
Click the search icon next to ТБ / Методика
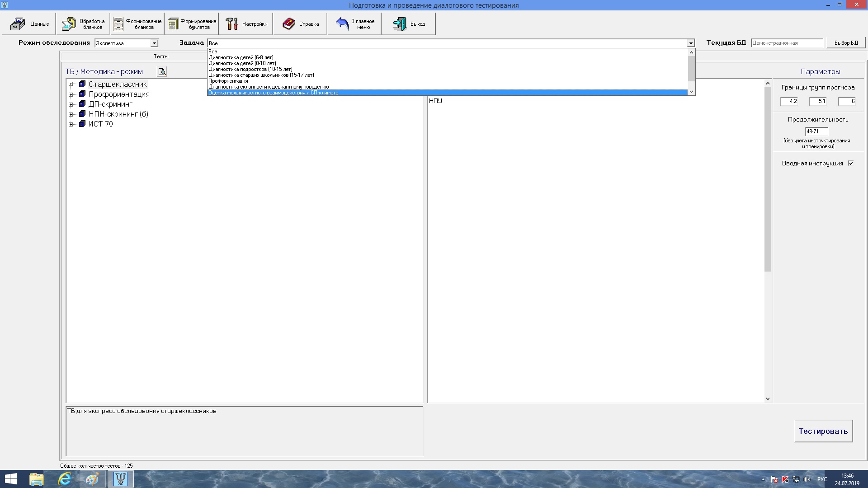coord(162,72)
